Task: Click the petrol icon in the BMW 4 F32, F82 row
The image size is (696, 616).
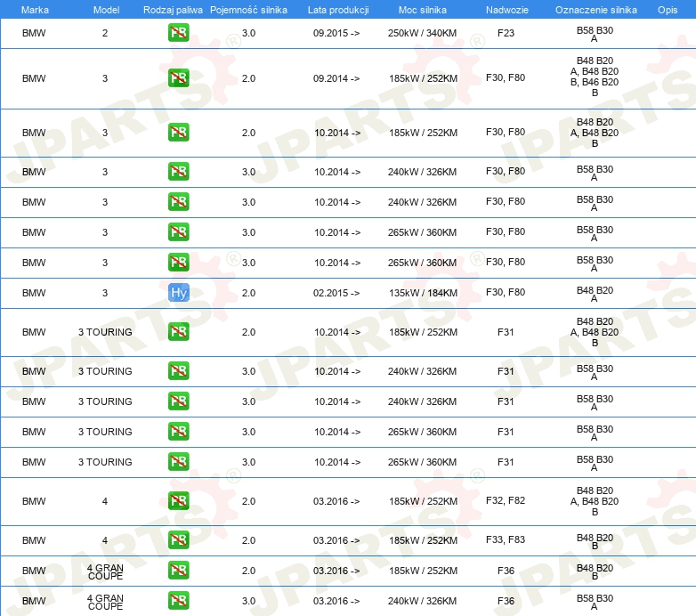Action: tap(178, 501)
